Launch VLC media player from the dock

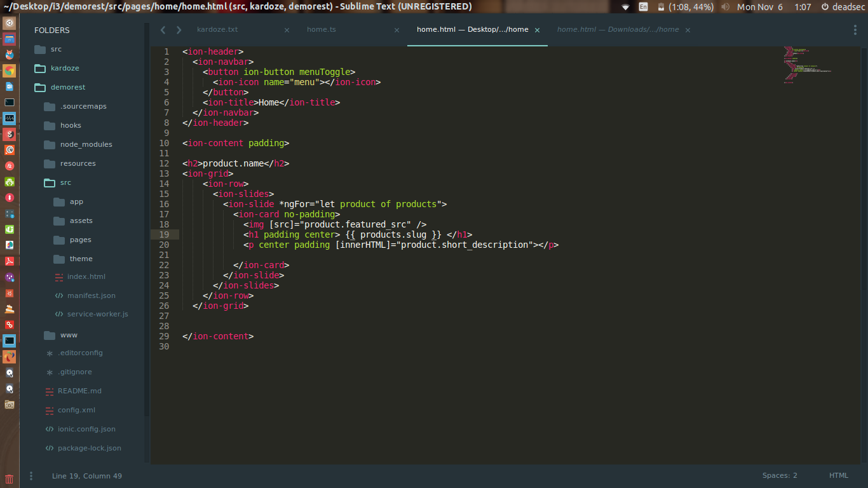tap(9, 309)
